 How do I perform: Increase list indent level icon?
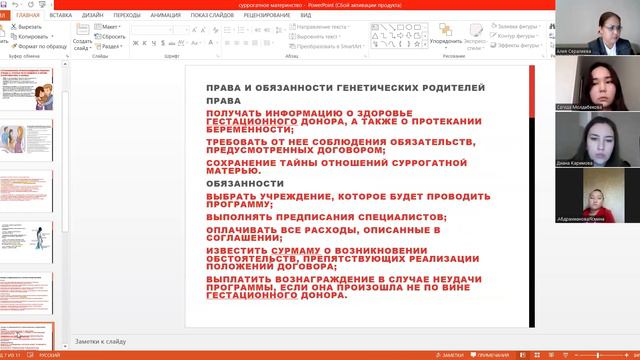pyautogui.click(x=267, y=30)
